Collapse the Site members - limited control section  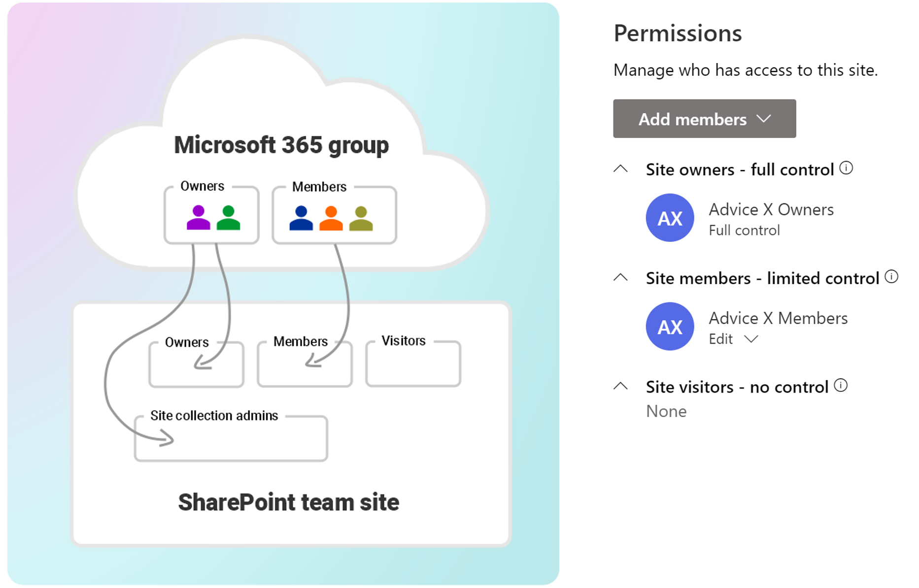pos(620,278)
